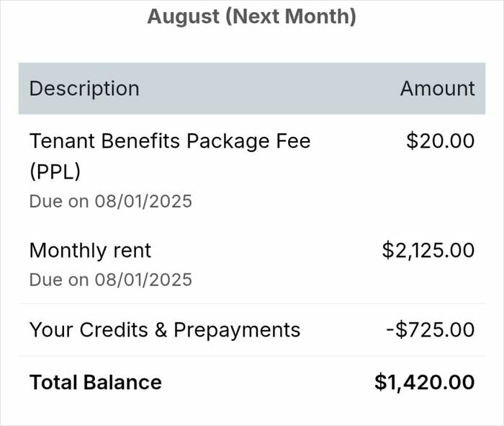
Task: Click the August (Next Month) heading
Action: point(252,17)
